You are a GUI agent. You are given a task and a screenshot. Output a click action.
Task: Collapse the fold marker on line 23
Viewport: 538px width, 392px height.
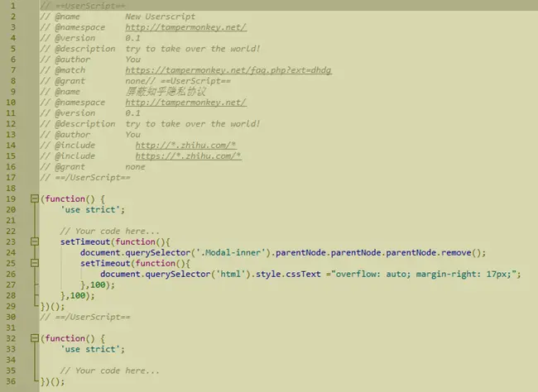34,241
